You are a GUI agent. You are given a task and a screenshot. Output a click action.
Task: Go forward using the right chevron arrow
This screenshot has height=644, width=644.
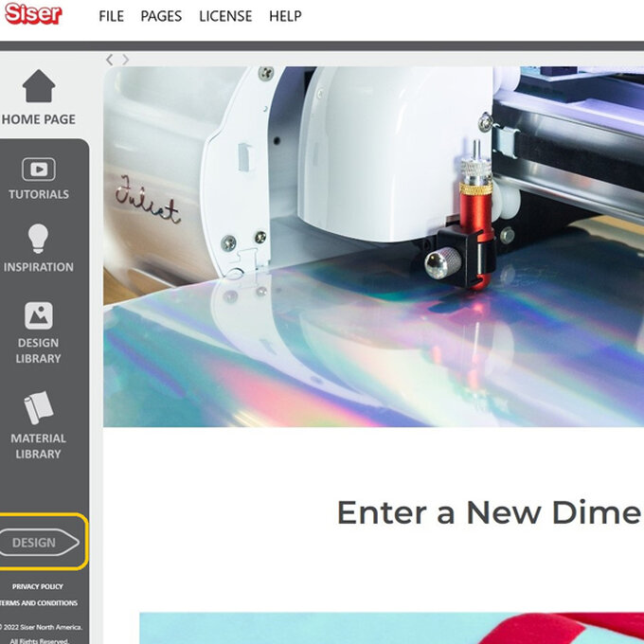[x=126, y=60]
